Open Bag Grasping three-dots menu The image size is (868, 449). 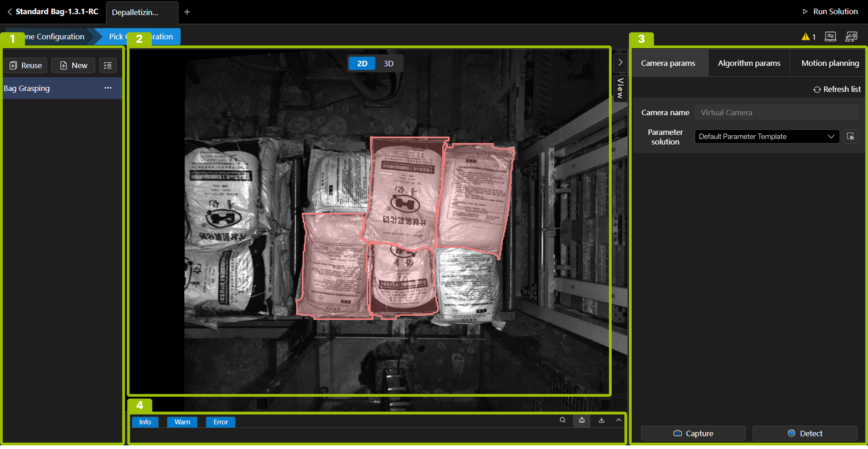click(108, 88)
